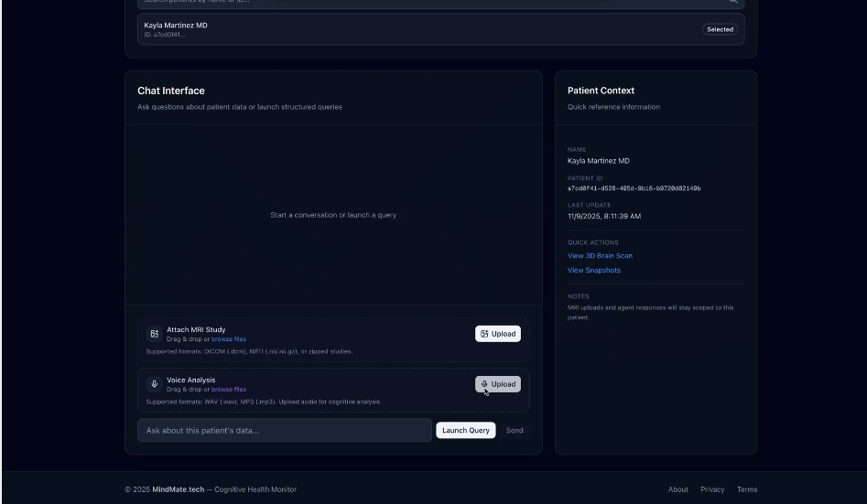Open View Snapshots quick action
The height and width of the screenshot is (504, 867).
(594, 270)
